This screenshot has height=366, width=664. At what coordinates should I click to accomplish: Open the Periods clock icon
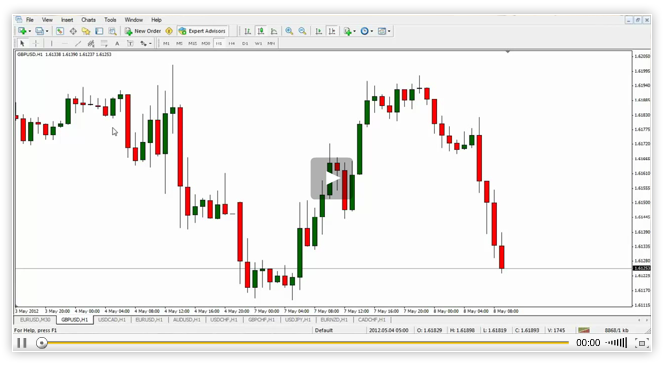pyautogui.click(x=365, y=31)
